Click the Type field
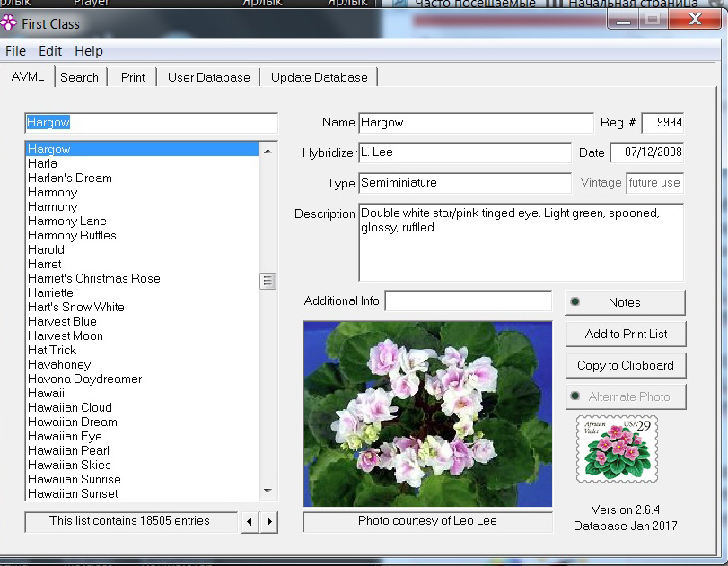This screenshot has width=728, height=566. tap(465, 183)
